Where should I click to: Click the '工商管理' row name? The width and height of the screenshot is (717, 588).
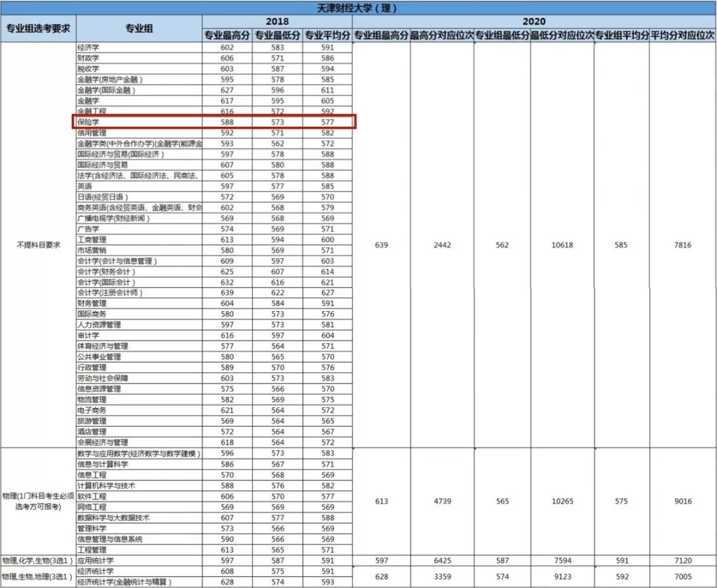pos(92,240)
